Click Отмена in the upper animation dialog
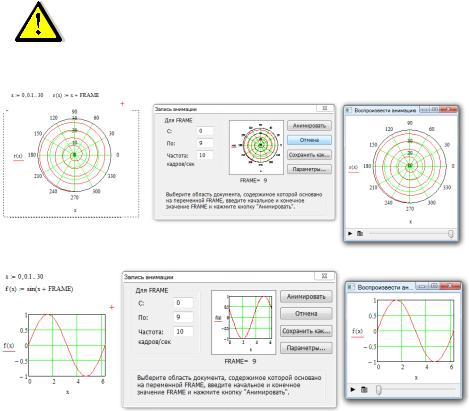This screenshot has height=411, width=469. click(x=309, y=140)
